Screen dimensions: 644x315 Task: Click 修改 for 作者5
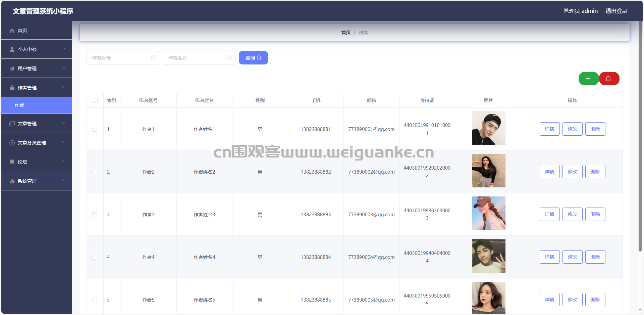click(572, 300)
